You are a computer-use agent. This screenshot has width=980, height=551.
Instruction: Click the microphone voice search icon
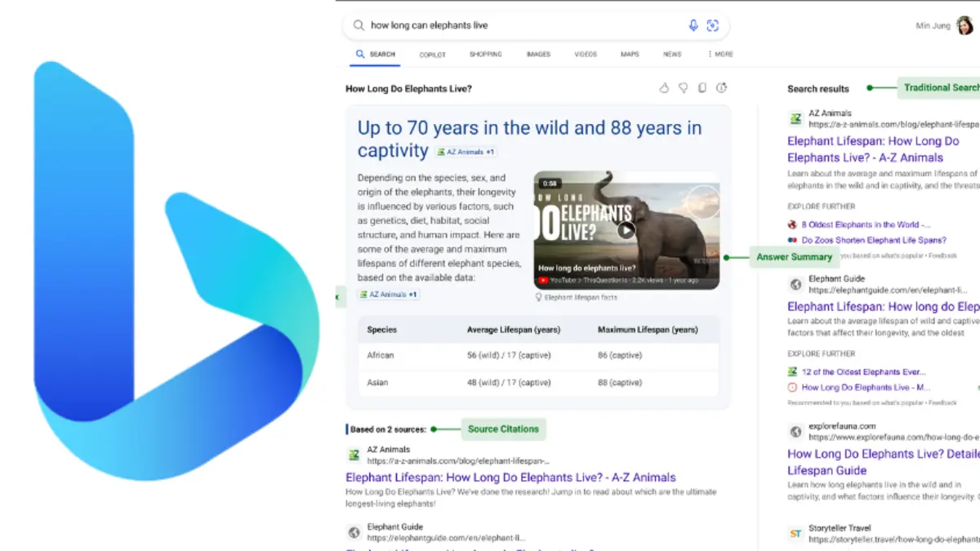[x=693, y=25]
